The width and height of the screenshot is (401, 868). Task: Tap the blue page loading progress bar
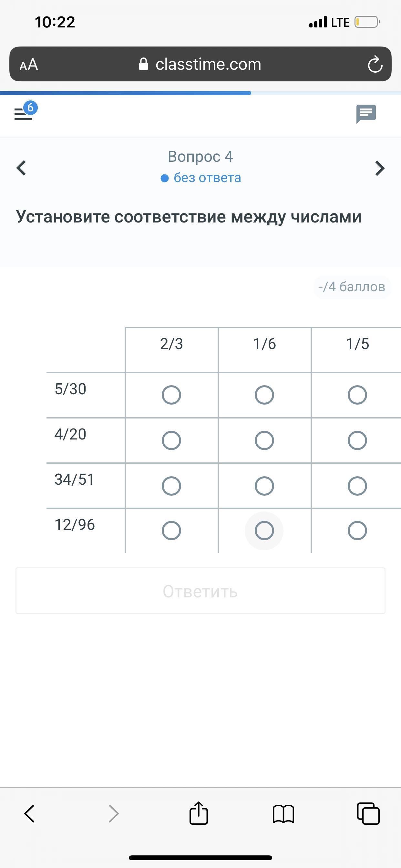click(125, 93)
